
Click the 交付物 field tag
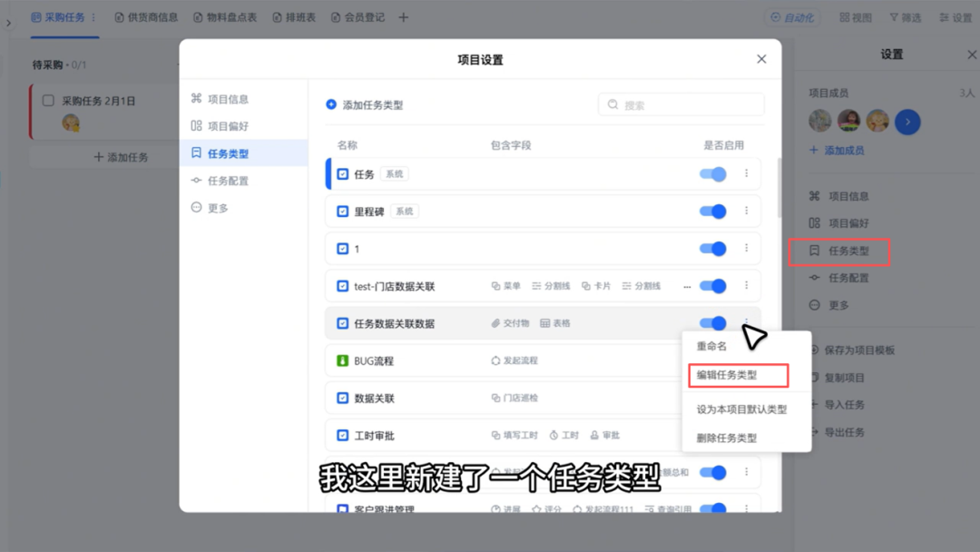510,323
